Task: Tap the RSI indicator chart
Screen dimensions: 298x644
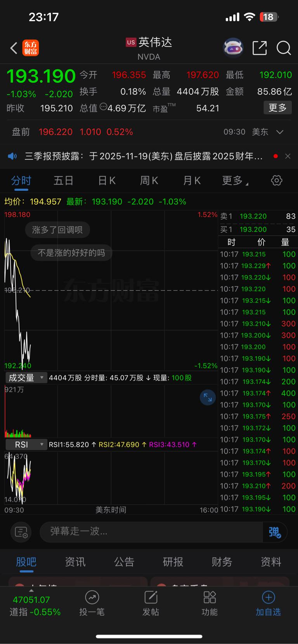Action: coord(111,477)
